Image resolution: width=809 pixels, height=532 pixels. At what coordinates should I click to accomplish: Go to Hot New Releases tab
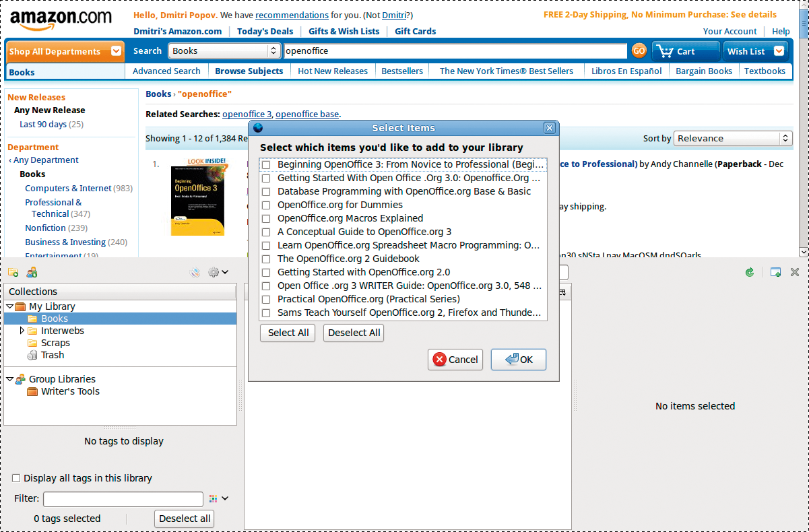333,71
